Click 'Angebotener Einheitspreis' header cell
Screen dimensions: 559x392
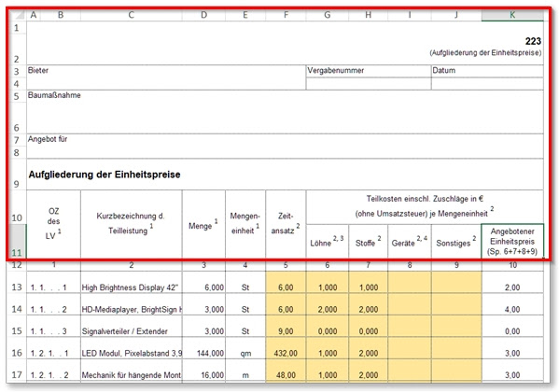tap(512, 242)
